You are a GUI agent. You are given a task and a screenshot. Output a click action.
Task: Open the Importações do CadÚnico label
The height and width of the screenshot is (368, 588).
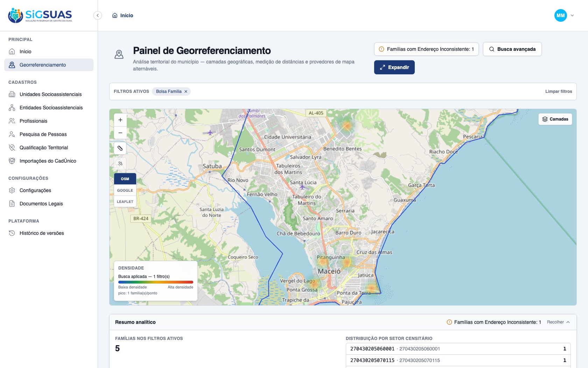pyautogui.click(x=48, y=161)
